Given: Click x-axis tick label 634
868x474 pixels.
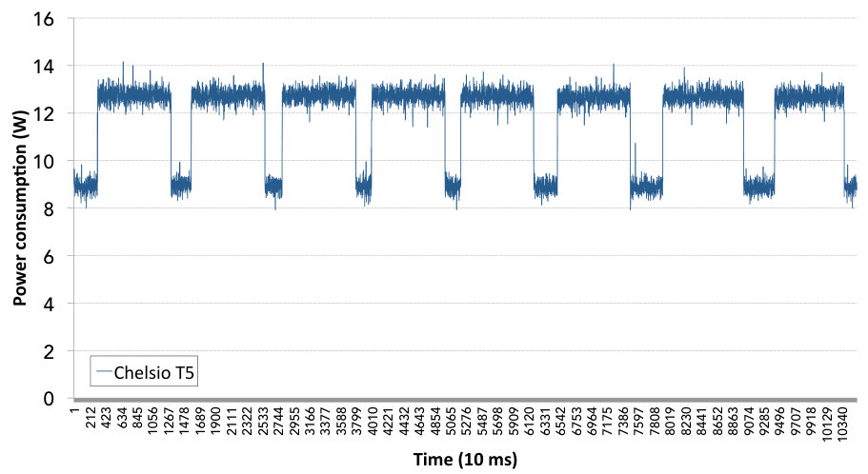Looking at the screenshot, I should pos(122,418).
